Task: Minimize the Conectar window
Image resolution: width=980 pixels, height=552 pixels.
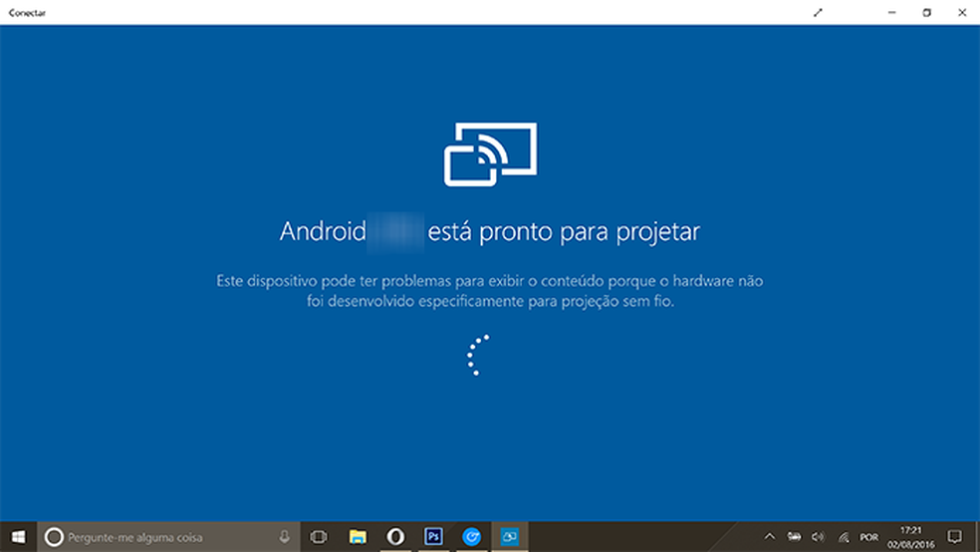Action: tap(892, 13)
